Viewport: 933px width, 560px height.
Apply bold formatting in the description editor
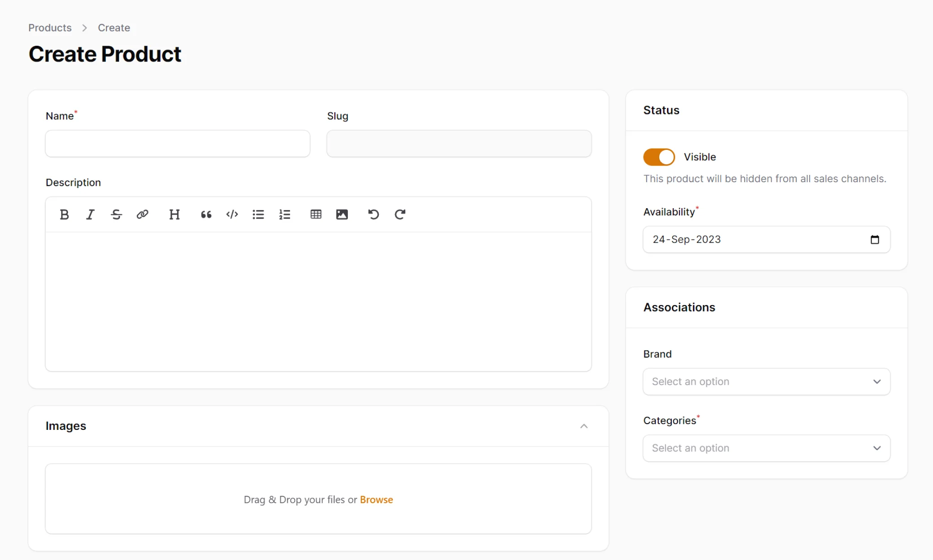click(64, 214)
